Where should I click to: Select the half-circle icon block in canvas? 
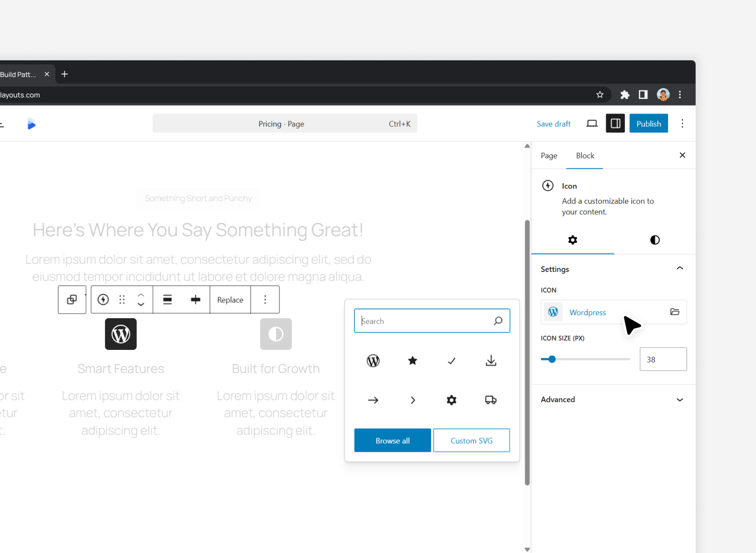point(276,334)
